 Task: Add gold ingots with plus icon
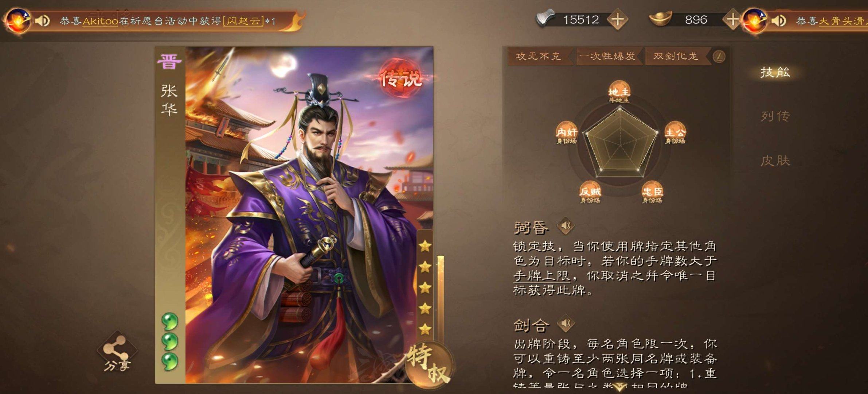732,20
